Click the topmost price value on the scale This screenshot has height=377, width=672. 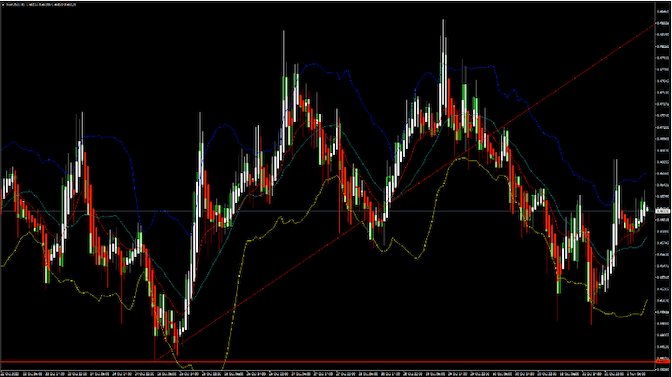coord(663,12)
